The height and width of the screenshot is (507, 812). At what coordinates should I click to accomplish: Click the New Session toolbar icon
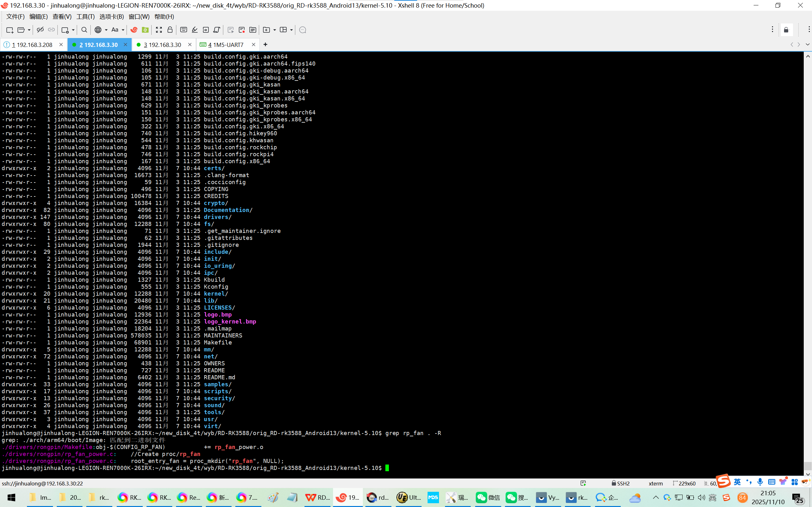[x=10, y=30]
